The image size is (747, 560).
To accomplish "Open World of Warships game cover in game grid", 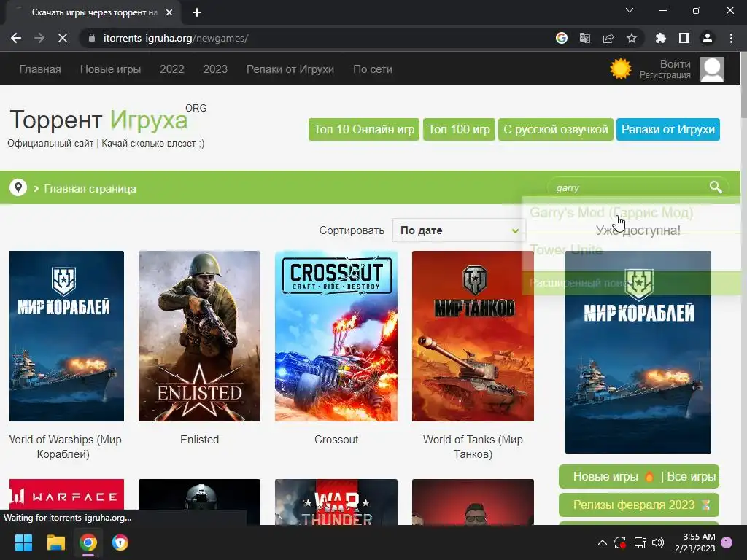I will (x=66, y=335).
